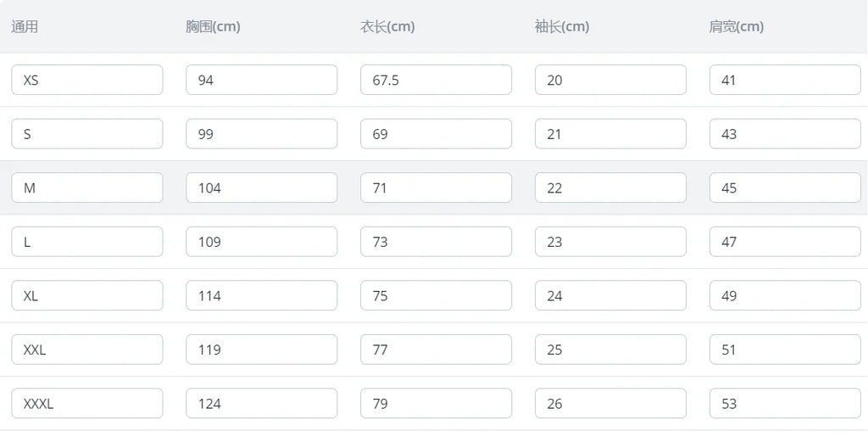Select the M size name field
Screen dimensions: 868x442
(x=87, y=187)
